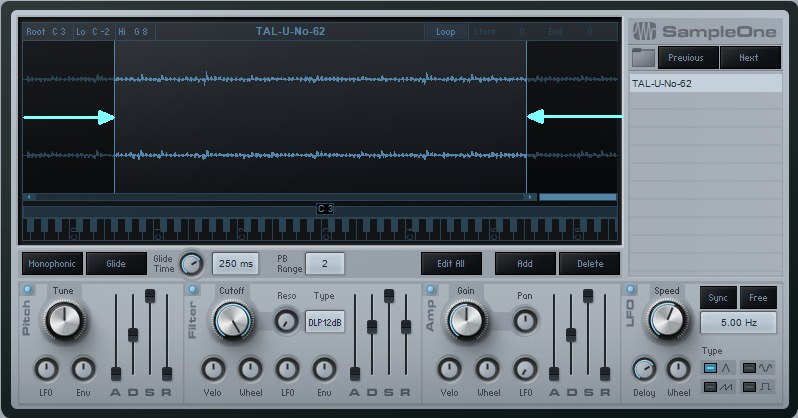798x418 pixels.
Task: Click the Pitch LFO knob
Action: [x=46, y=369]
